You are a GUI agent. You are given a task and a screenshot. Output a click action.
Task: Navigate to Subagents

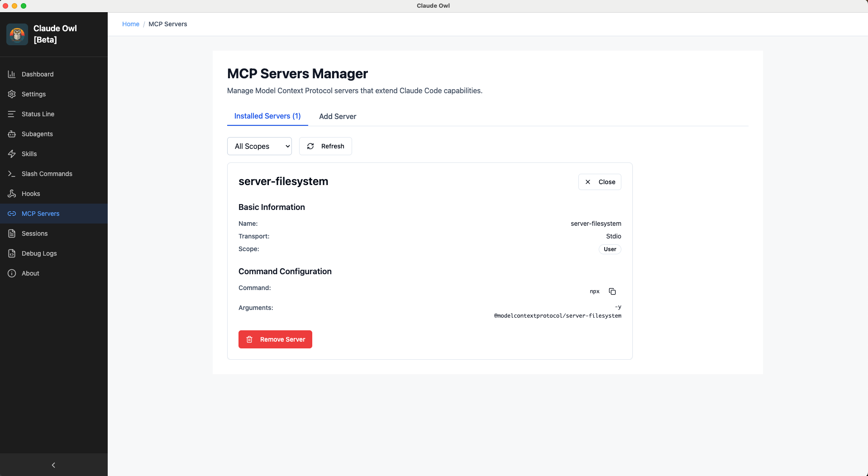[54, 134]
